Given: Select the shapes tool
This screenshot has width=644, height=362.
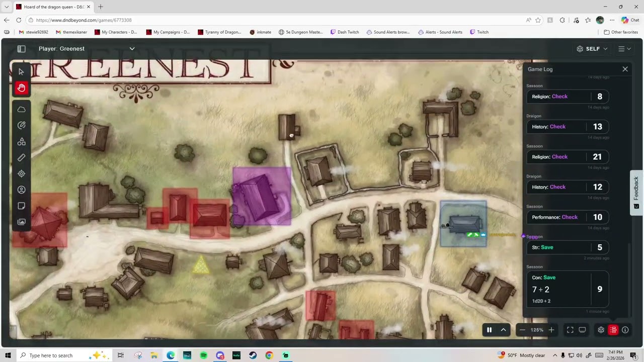Looking at the screenshot, I should coord(21,141).
